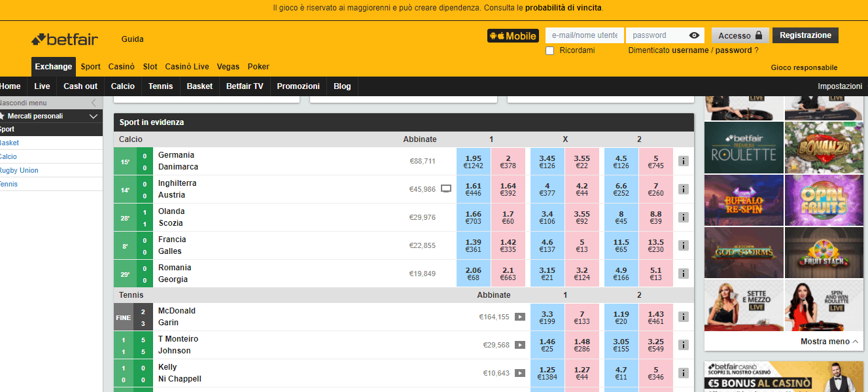Back Germania at 1.95 odds
Screen dimensions: 868x392
474,162
